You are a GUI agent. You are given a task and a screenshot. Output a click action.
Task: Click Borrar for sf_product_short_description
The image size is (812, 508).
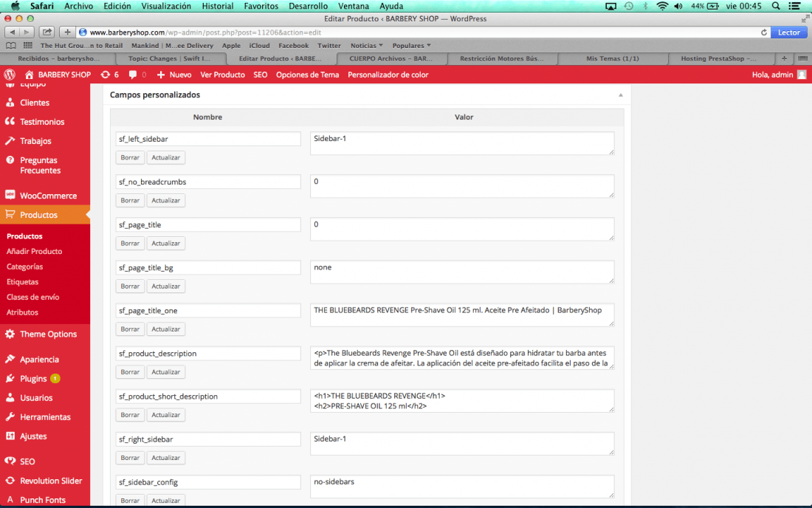point(130,415)
